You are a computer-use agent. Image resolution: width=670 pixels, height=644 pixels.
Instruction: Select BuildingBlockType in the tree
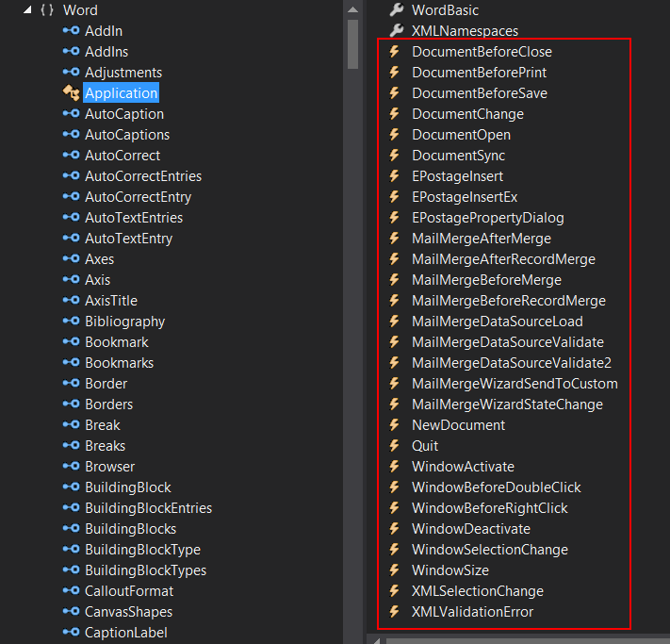(x=142, y=550)
